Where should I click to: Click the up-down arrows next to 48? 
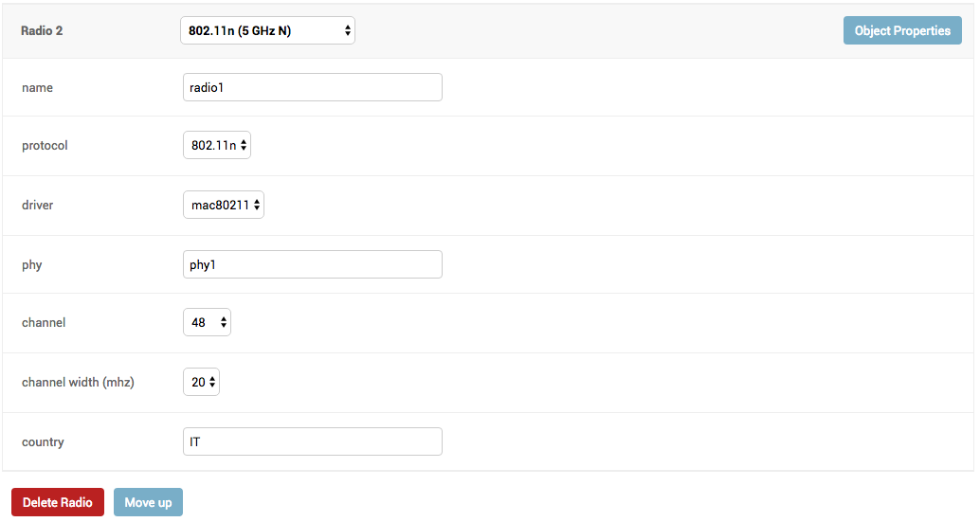click(x=223, y=323)
